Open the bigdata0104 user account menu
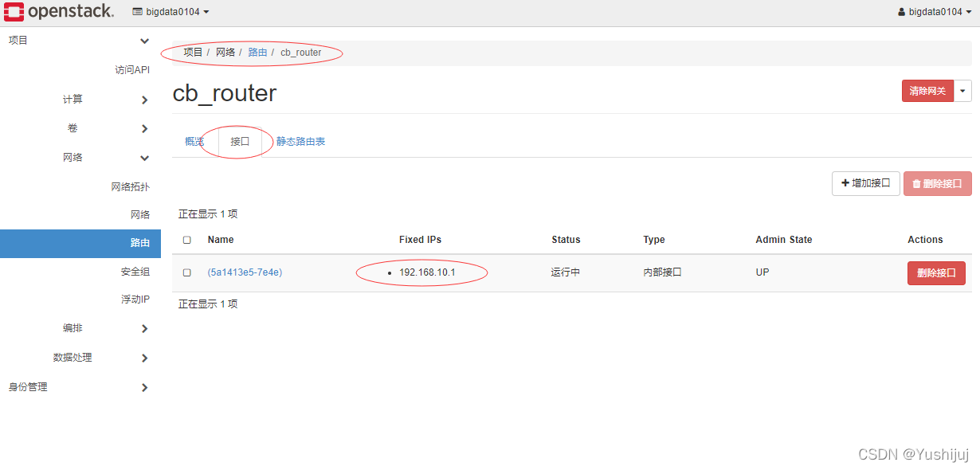The image size is (980, 470). point(935,12)
